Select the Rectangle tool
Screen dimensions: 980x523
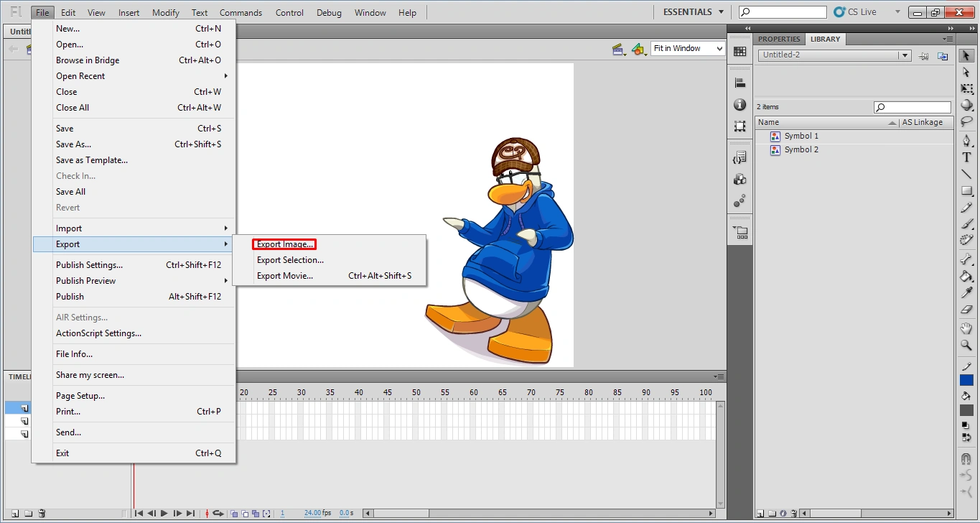(966, 191)
